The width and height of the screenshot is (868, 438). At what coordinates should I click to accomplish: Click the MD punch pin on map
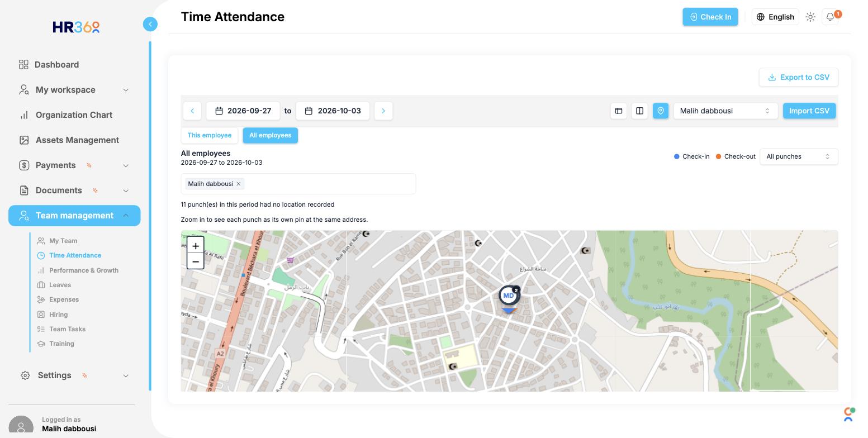tap(509, 296)
